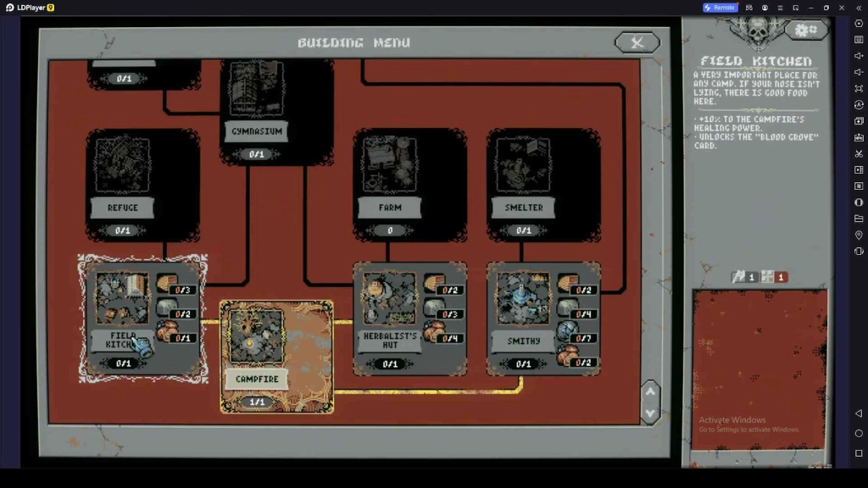Open game settings gear button
The height and width of the screenshot is (488, 868).
click(x=805, y=30)
